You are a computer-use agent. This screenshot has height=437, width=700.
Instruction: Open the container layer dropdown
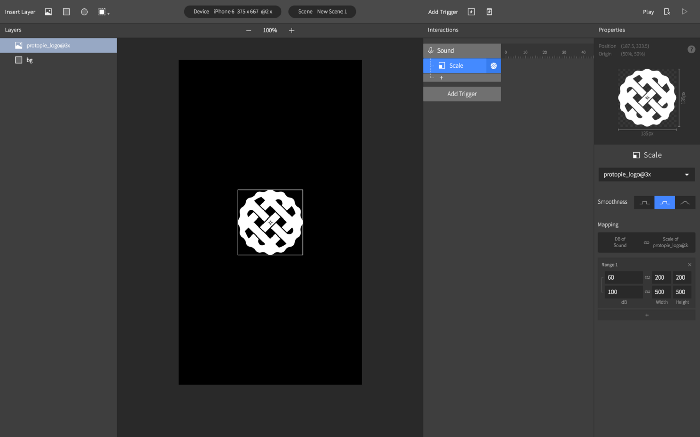coord(104,12)
